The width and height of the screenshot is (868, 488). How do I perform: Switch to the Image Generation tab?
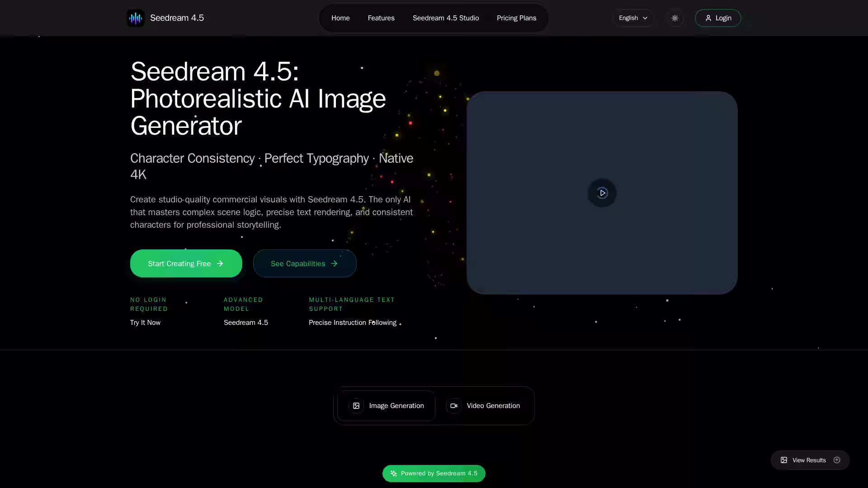tap(386, 406)
